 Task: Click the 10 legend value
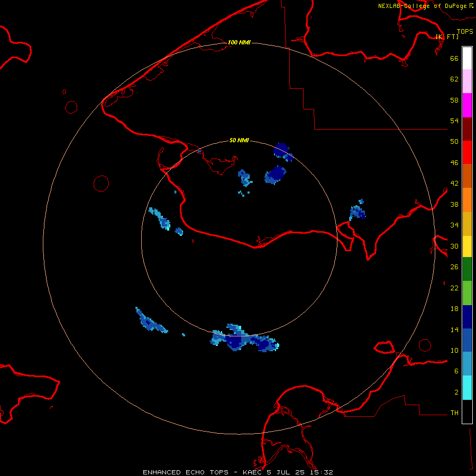(x=454, y=351)
